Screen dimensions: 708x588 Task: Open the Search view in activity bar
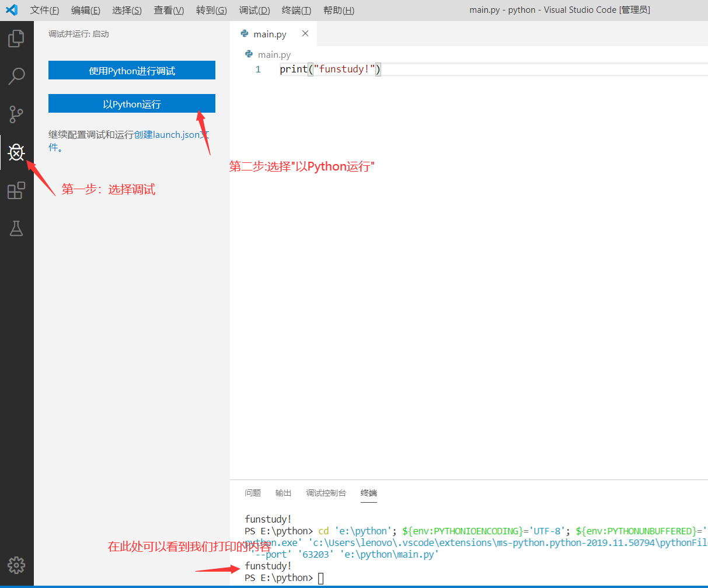[16, 76]
